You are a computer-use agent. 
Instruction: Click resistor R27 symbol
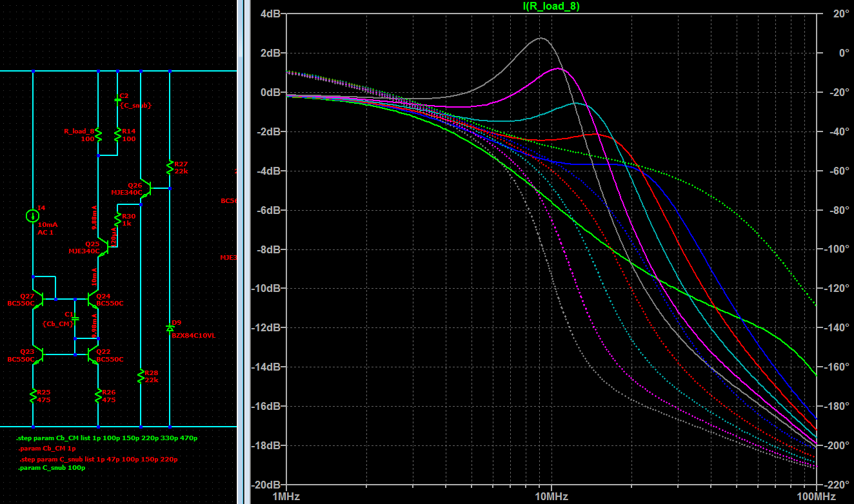point(169,168)
